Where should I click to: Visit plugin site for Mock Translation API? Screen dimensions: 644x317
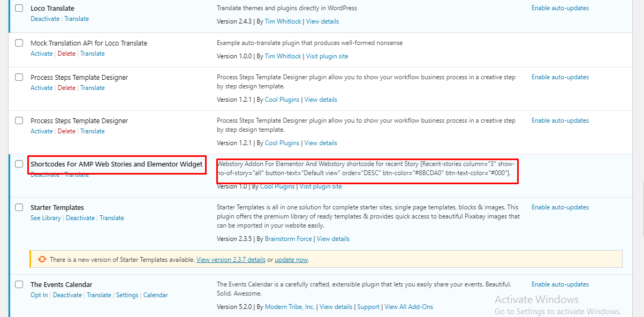[x=327, y=56]
